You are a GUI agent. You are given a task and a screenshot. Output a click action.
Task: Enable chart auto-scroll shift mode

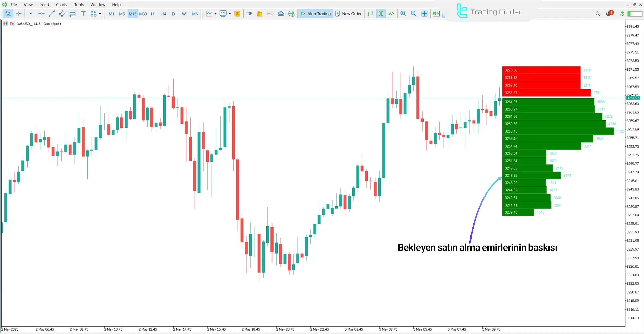coord(435,14)
